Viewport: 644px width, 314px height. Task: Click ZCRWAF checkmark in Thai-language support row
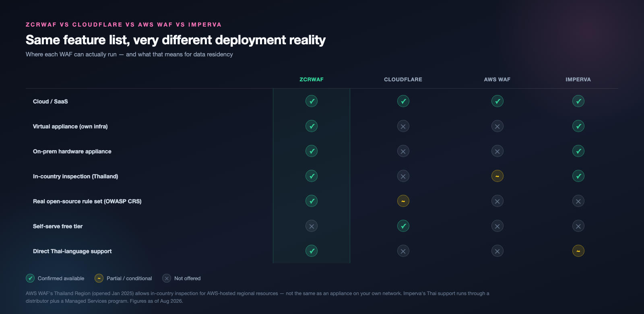tap(312, 251)
